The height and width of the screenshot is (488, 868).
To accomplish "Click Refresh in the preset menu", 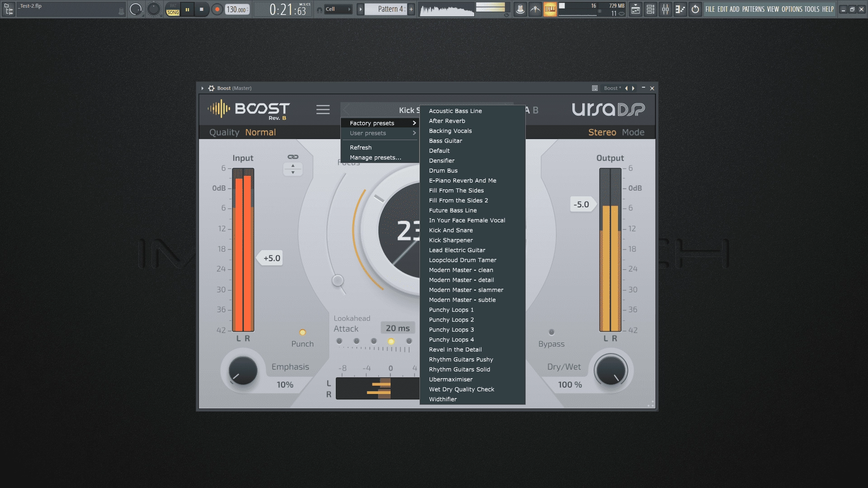I will [380, 148].
